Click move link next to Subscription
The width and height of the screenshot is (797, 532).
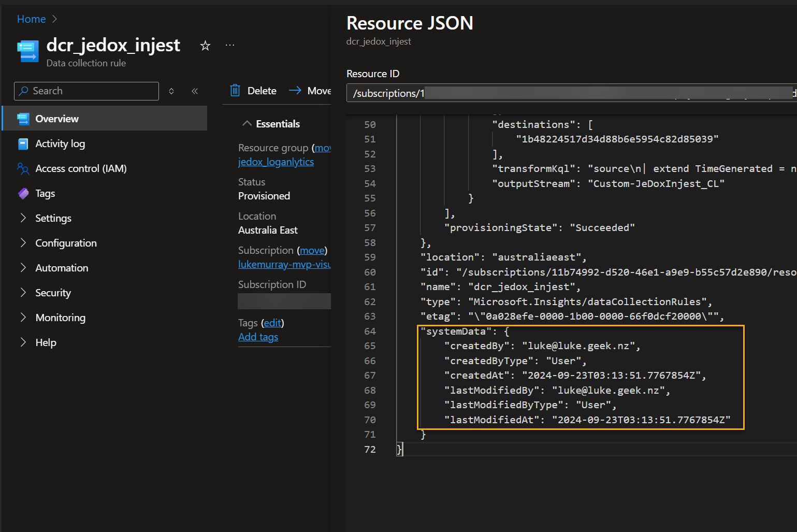click(312, 250)
